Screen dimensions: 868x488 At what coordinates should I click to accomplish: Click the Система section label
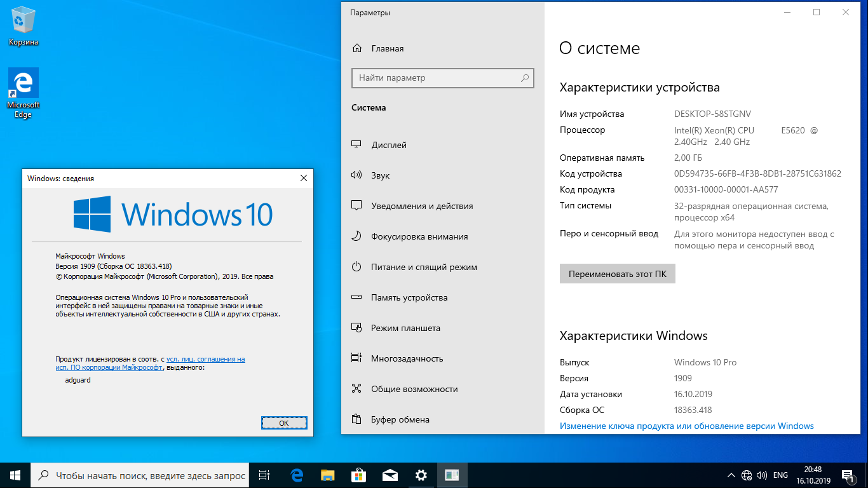point(369,107)
